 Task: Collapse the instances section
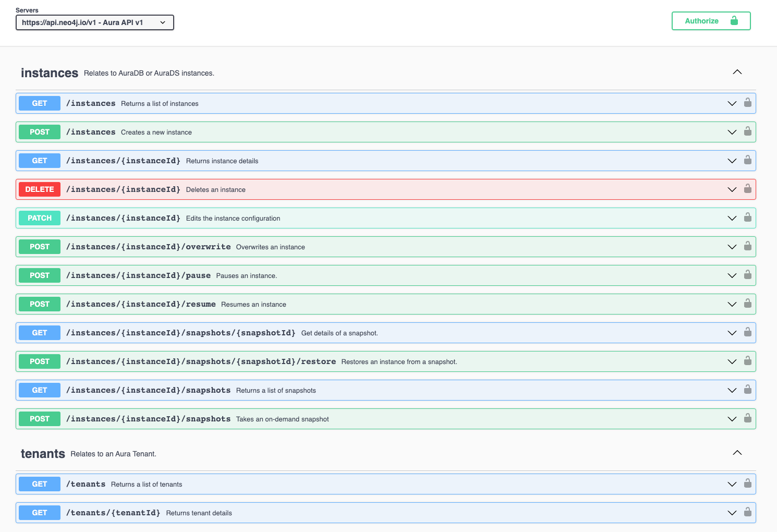(737, 72)
